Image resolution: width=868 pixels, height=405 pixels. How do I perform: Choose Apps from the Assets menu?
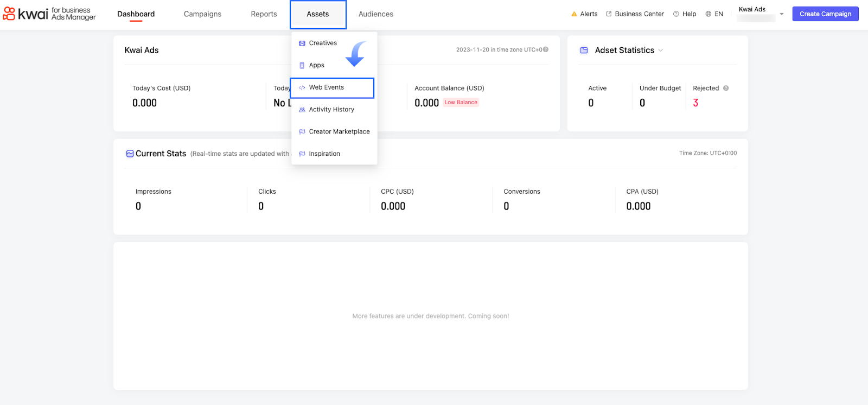pyautogui.click(x=316, y=65)
